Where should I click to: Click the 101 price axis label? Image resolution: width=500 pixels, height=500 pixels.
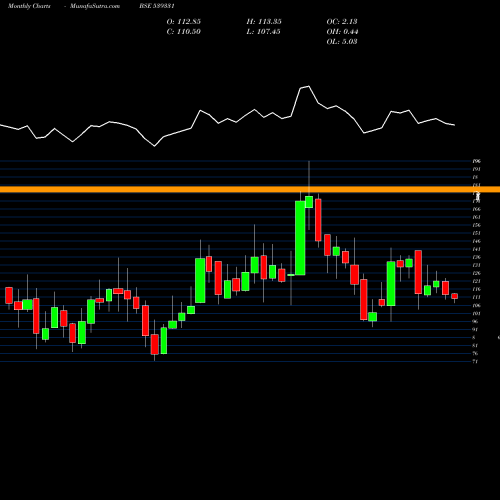coord(476,313)
